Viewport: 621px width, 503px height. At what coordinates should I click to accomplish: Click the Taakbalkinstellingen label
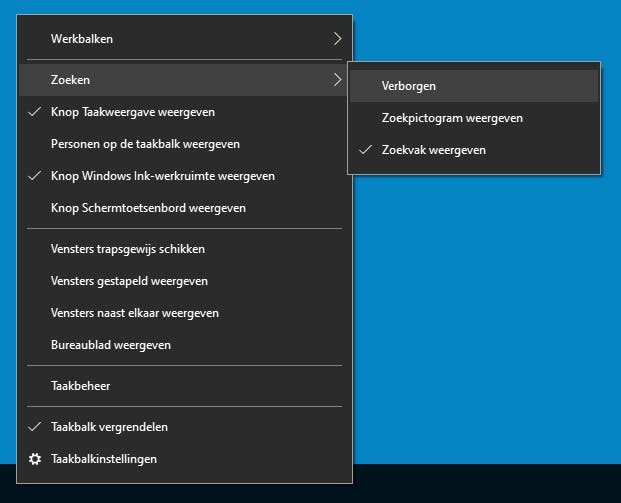pyautogui.click(x=104, y=459)
